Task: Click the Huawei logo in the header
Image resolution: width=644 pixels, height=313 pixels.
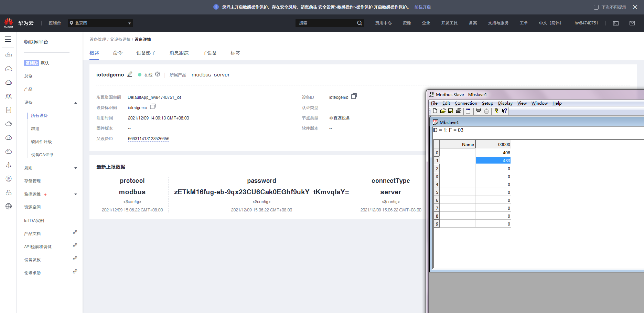Action: coord(9,23)
